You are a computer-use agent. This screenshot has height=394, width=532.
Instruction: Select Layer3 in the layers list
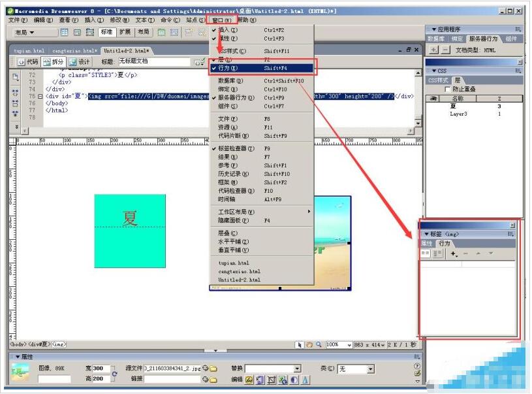(x=458, y=114)
